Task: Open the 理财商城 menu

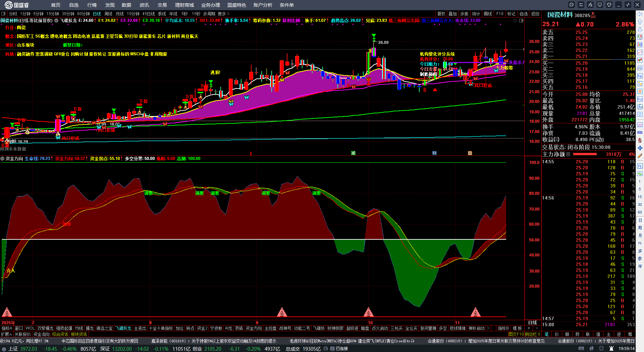Action: coord(184,5)
